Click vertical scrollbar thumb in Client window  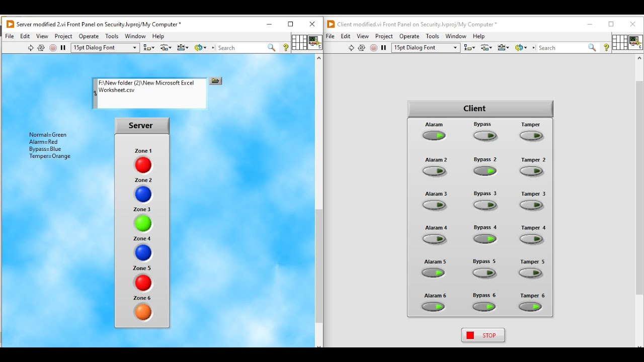point(639,188)
